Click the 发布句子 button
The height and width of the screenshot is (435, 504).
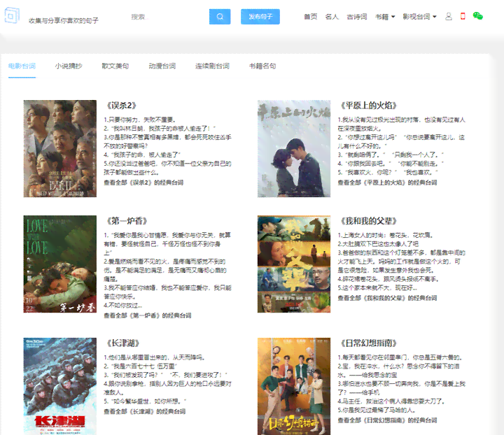tap(260, 17)
